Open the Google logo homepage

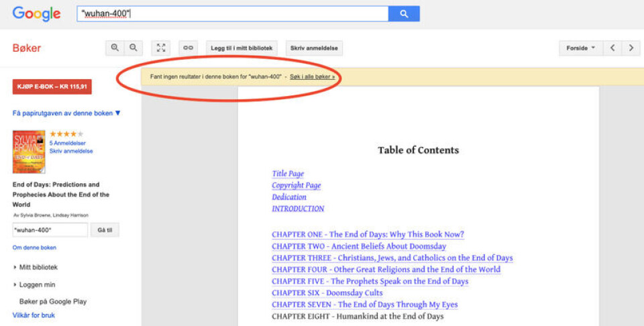coord(36,13)
